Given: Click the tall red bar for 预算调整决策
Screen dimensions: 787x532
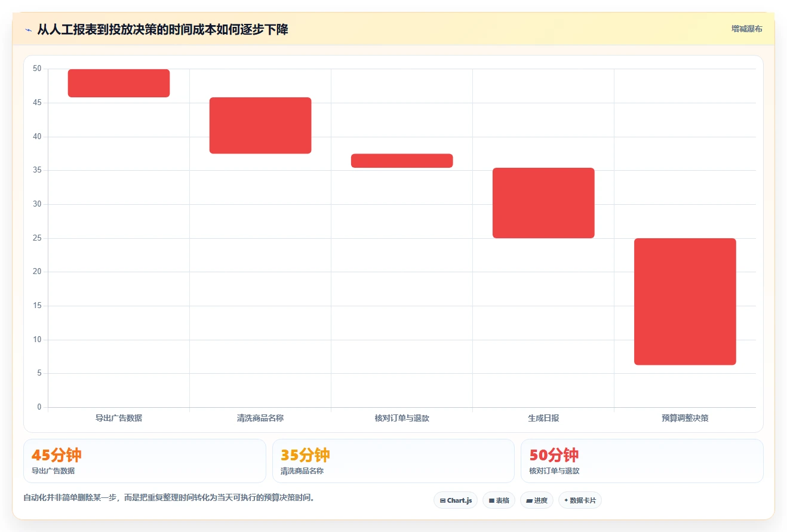Looking at the screenshot, I should [x=685, y=302].
